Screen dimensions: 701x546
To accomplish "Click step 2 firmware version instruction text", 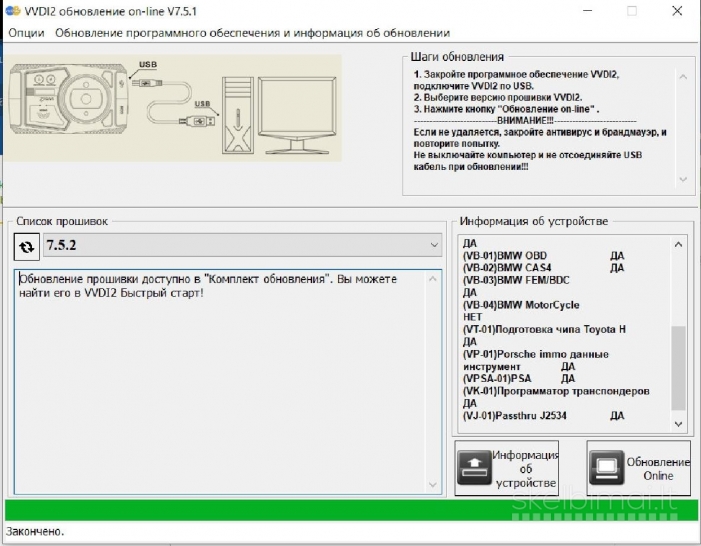I will coord(498,97).
